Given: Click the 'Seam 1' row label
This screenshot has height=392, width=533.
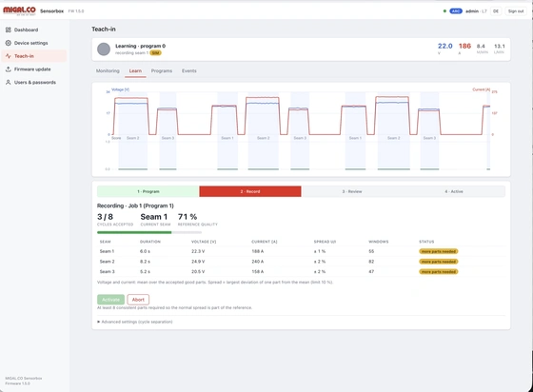Looking at the screenshot, I should [107, 251].
